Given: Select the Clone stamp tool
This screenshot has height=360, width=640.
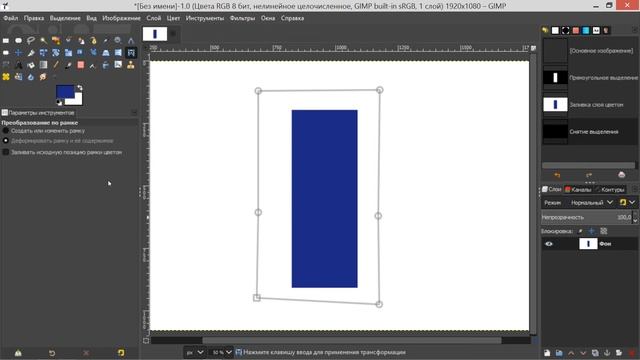Looking at the screenshot, I should point(131,65).
